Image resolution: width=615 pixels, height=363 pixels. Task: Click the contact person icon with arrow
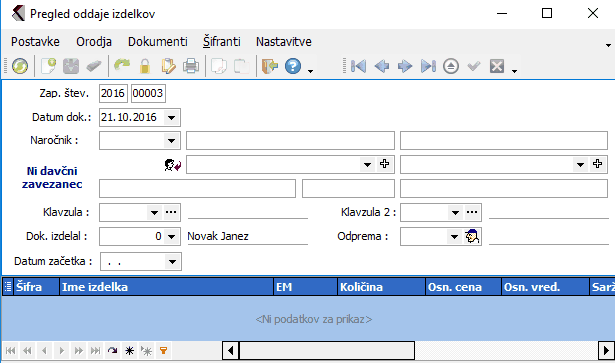(173, 165)
